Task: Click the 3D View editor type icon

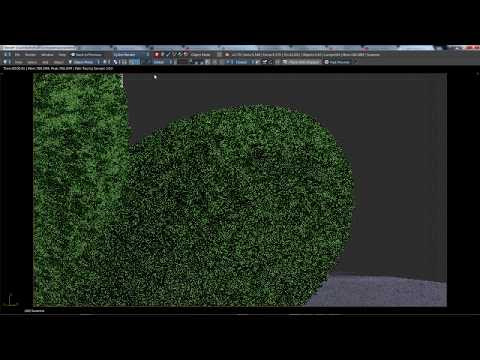Action: pyautogui.click(x=7, y=62)
